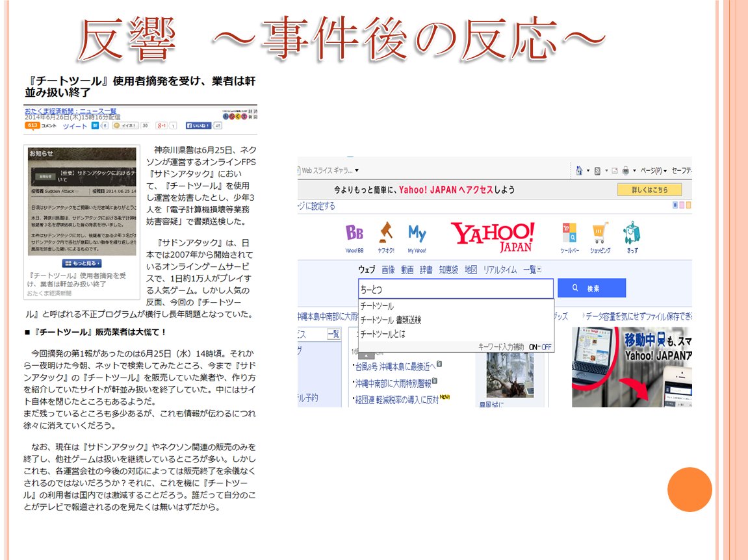Screen dimensions: 748x560
Task: Select the 動画 search tab
Action: pos(407,270)
